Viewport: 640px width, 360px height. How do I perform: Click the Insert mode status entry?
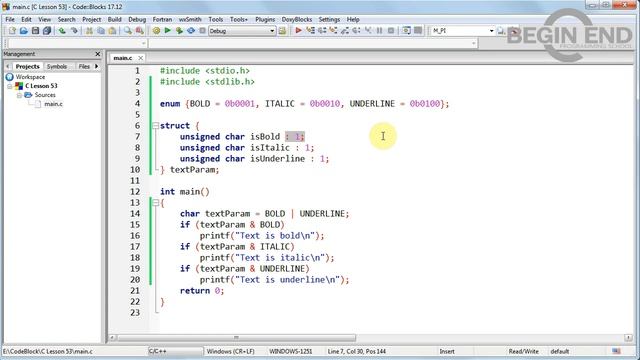point(447,351)
